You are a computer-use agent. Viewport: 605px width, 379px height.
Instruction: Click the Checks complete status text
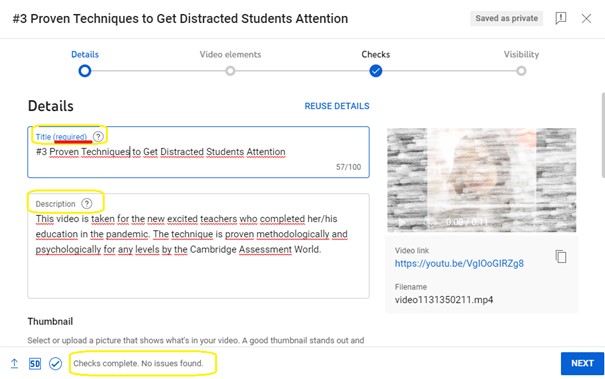click(138, 363)
